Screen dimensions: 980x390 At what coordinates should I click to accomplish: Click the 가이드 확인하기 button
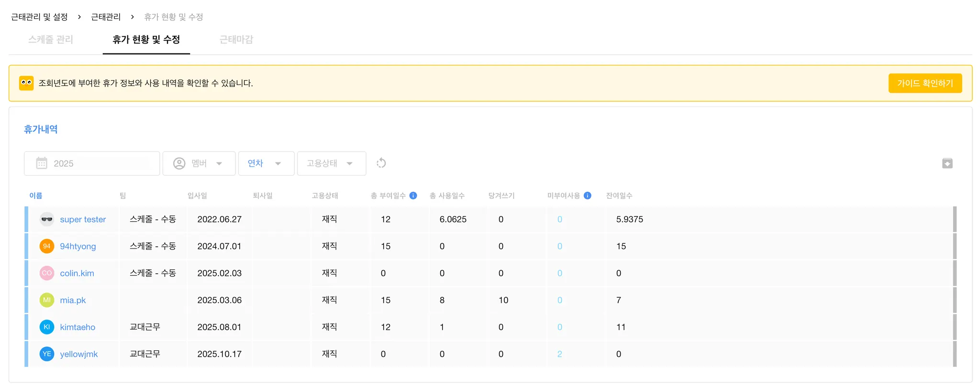point(925,83)
